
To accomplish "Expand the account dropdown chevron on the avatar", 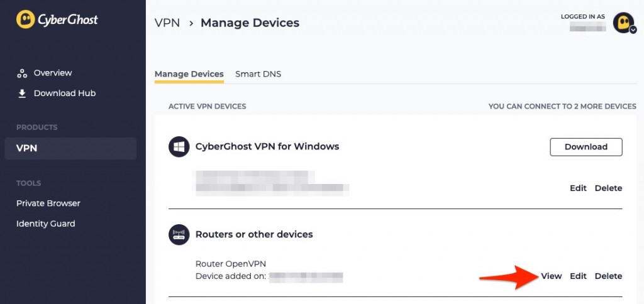I will pos(633,30).
